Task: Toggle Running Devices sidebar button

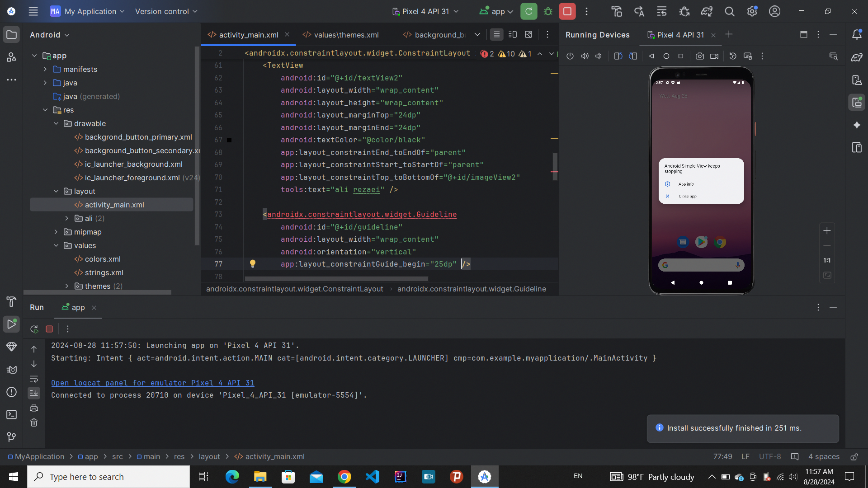Action: tap(856, 103)
